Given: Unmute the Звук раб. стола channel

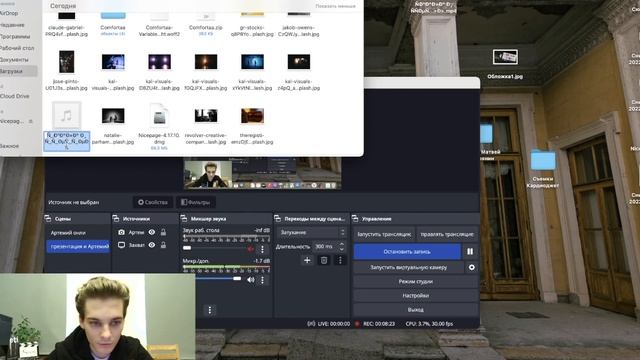Looking at the screenshot, I should 250,248.
